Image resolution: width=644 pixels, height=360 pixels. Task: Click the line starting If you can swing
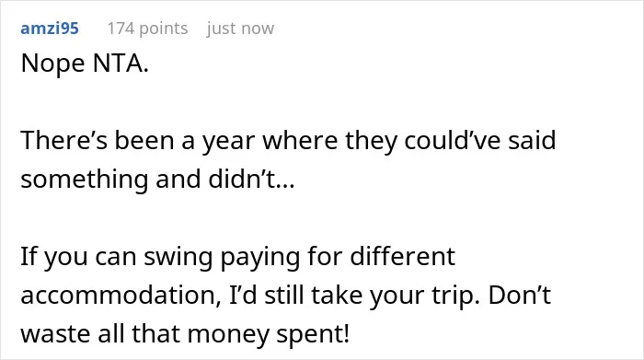[x=237, y=257]
